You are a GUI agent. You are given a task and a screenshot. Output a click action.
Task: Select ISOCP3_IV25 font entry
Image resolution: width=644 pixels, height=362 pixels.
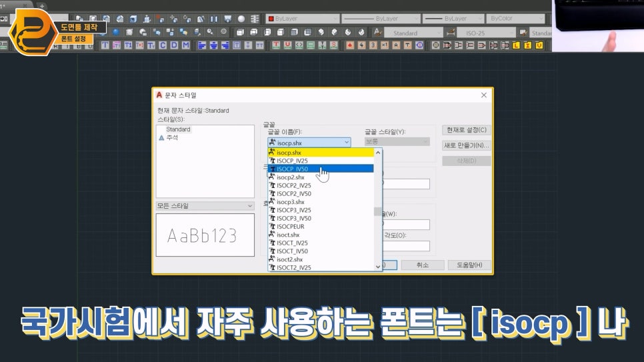point(321,210)
